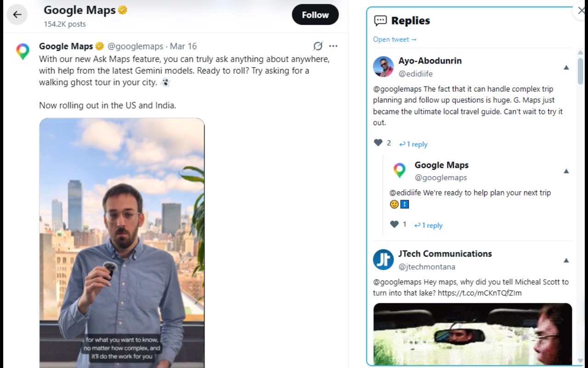Follow the Google Maps account
This screenshot has height=368, width=588.
(x=315, y=15)
